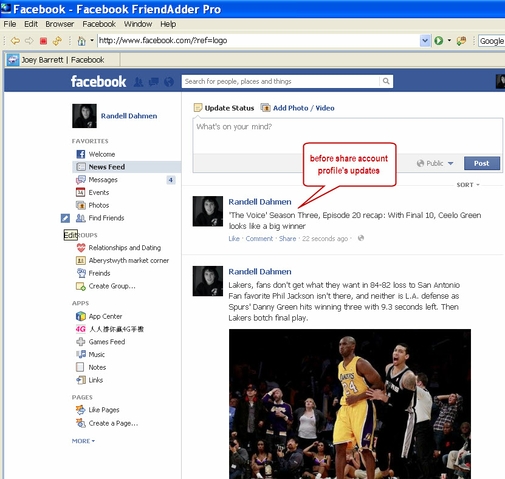Click the Post button
This screenshot has height=479, width=505.
[482, 163]
